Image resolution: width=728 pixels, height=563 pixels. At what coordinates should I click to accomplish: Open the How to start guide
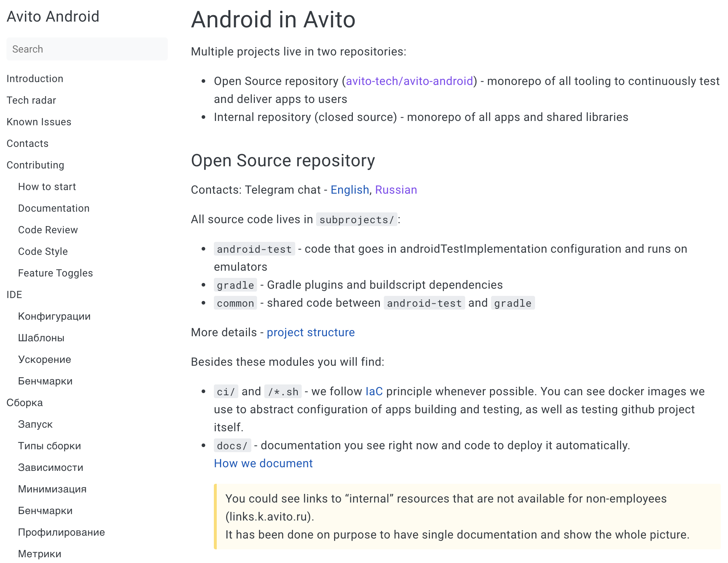pos(47,186)
